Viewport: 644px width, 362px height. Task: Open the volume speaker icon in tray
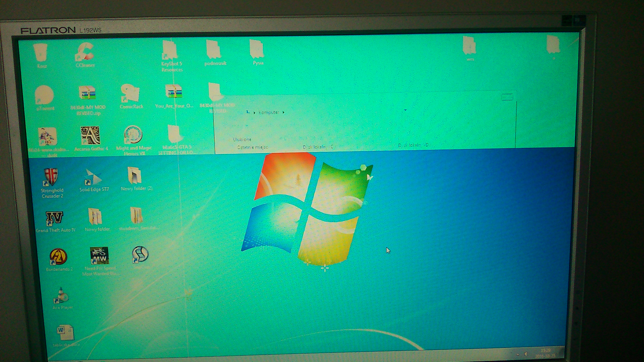coord(527,354)
